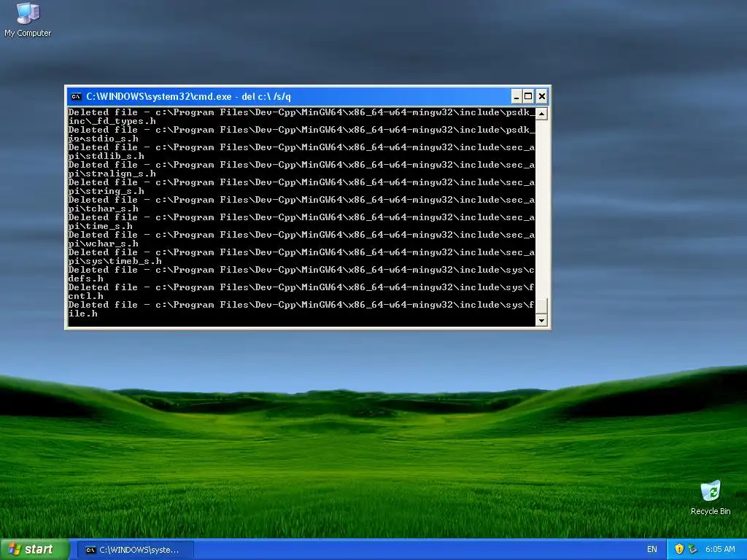This screenshot has width=747, height=560.
Task: Open the cmd.exe title bar system icon
Action: tap(76, 97)
